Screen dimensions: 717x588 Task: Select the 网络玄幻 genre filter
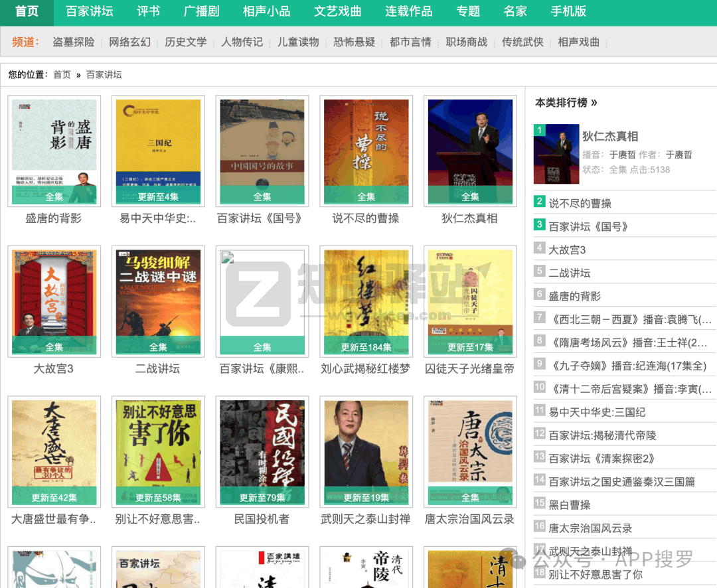129,41
